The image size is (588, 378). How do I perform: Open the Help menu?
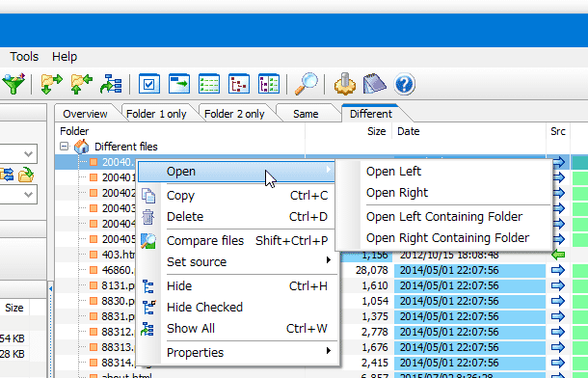pos(65,57)
